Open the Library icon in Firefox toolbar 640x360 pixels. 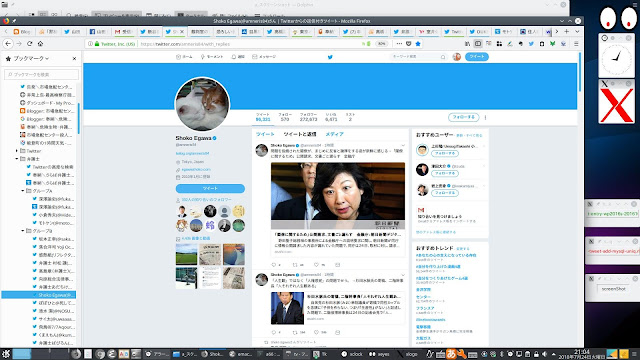tap(467, 44)
